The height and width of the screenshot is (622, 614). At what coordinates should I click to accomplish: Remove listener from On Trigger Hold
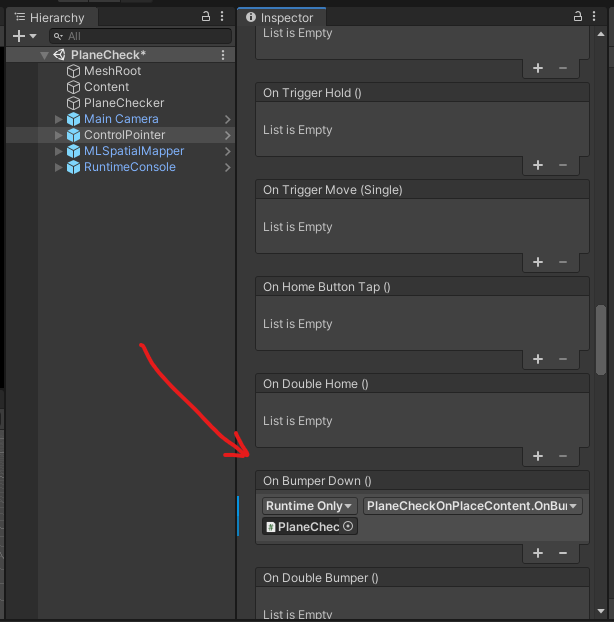coord(563,165)
